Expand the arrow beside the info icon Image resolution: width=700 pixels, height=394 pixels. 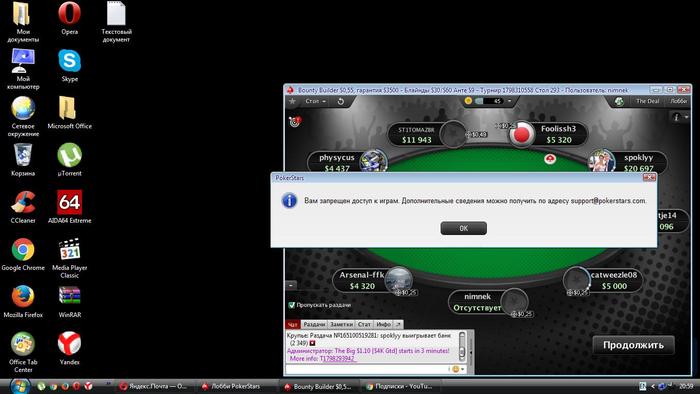point(686,117)
